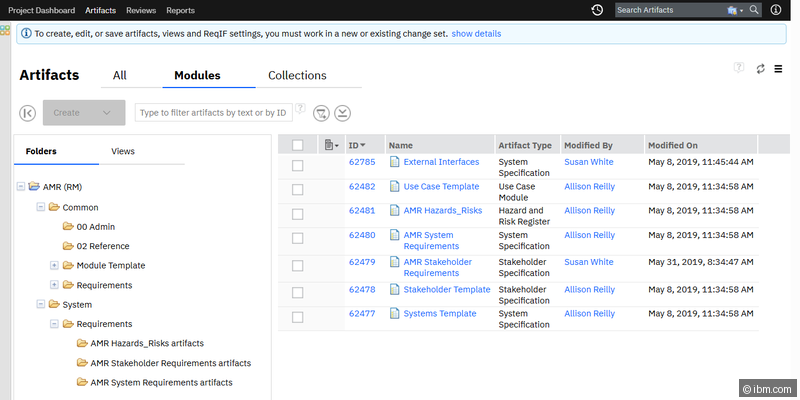Open the Create dropdown button
Viewport: 800px width, 400px height.
(x=83, y=113)
